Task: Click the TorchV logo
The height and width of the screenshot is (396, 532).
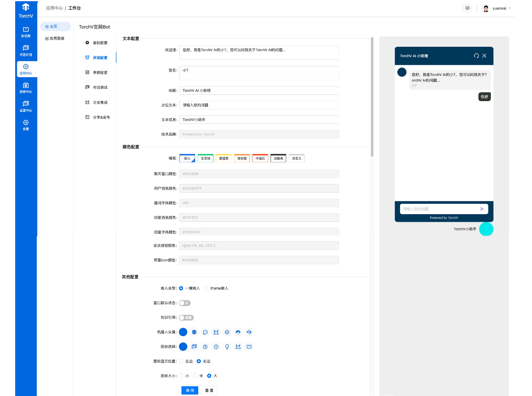Action: pos(26,10)
